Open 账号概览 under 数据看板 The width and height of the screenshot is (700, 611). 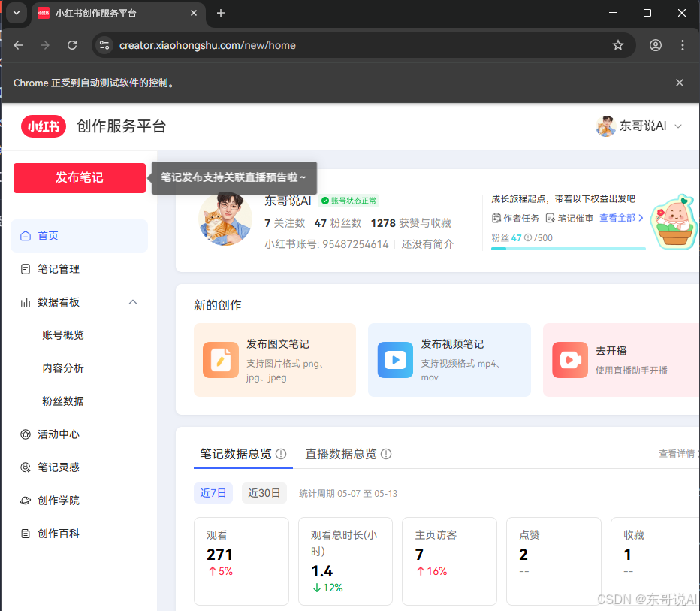point(63,335)
